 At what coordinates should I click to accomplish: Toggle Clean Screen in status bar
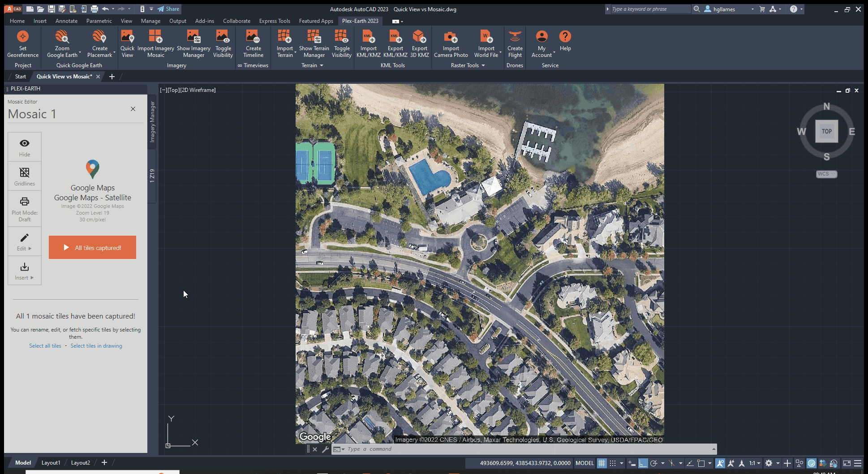(x=847, y=463)
